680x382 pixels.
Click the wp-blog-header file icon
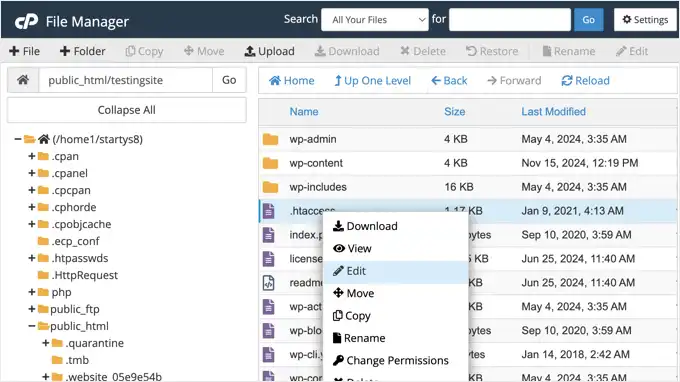pyautogui.click(x=269, y=330)
